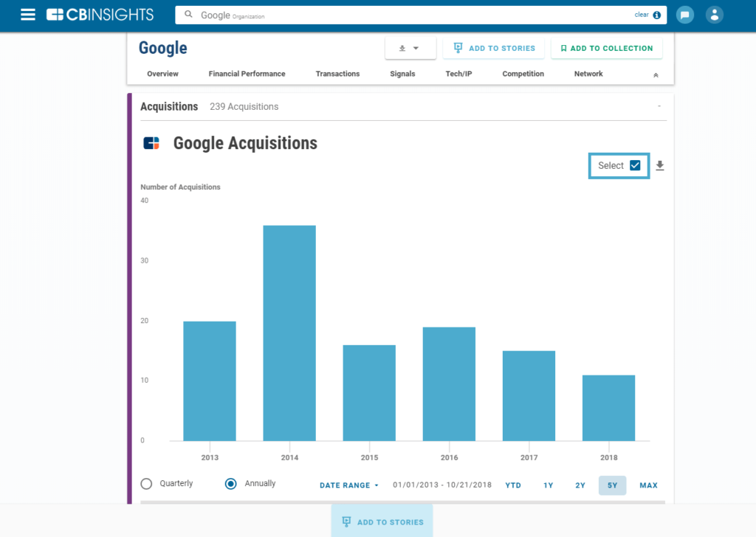Open the download dropdown next to Google
Viewport: 756px width, 537px height.
410,48
